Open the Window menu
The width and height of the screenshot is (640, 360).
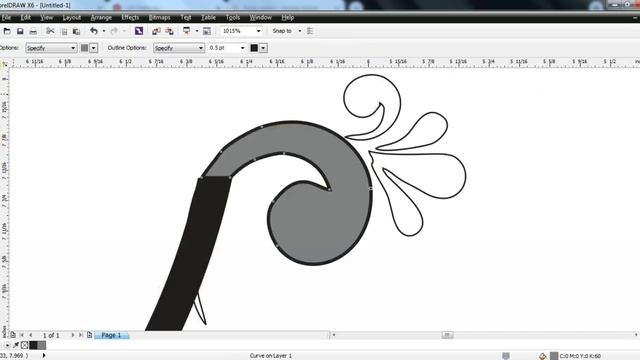pos(260,18)
